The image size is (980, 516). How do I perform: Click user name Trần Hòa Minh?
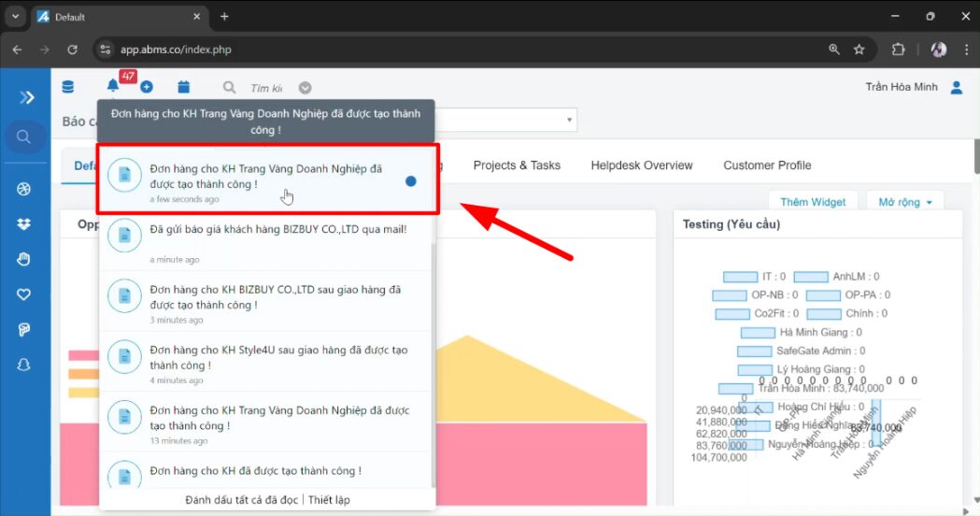point(902,87)
